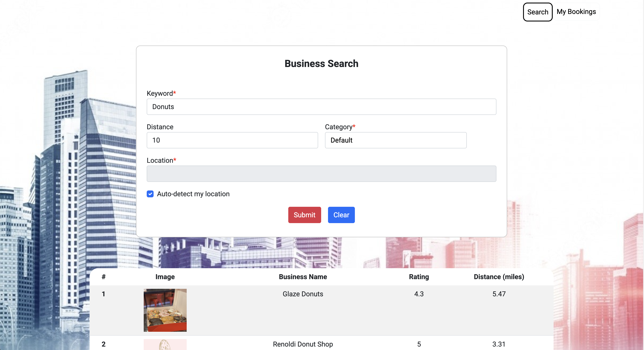
Task: Disable the Auto-detect my location checkbox
Action: pyautogui.click(x=150, y=194)
